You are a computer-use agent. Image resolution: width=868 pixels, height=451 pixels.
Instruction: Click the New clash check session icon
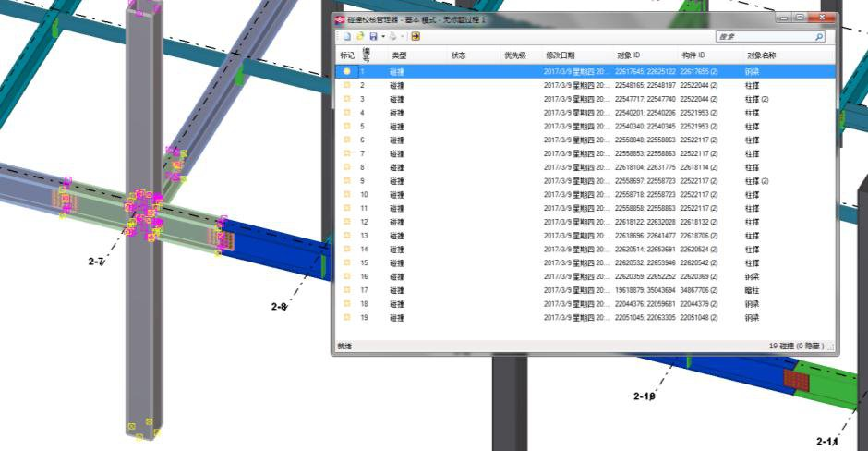coord(347,37)
